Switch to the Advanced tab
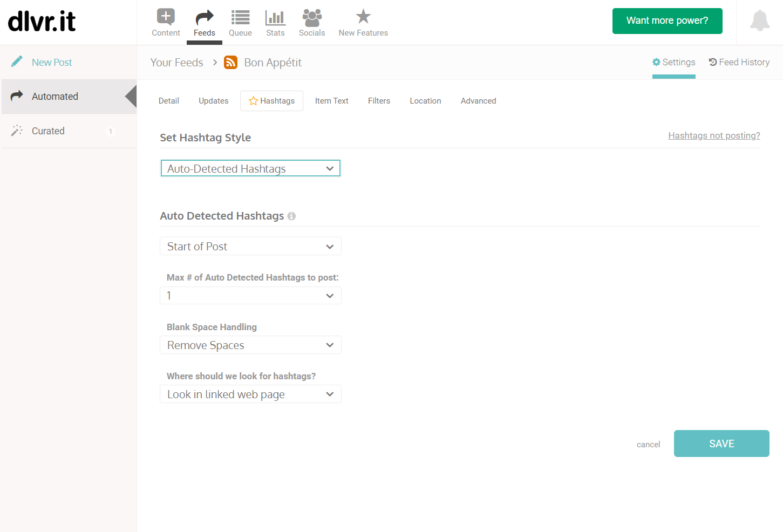 (x=479, y=101)
